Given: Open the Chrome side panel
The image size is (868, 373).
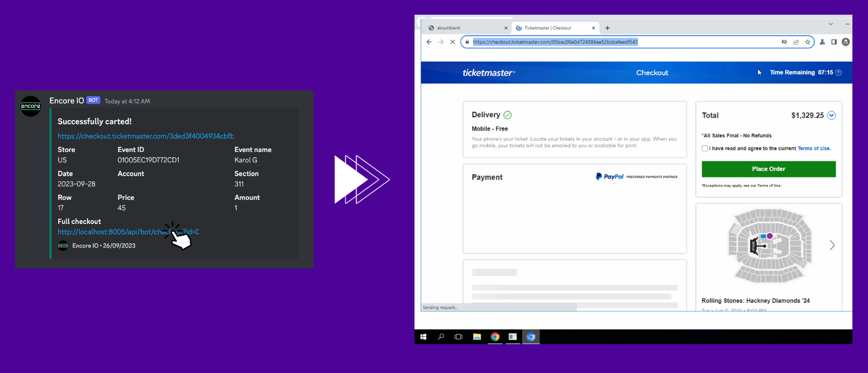Looking at the screenshot, I should (834, 42).
